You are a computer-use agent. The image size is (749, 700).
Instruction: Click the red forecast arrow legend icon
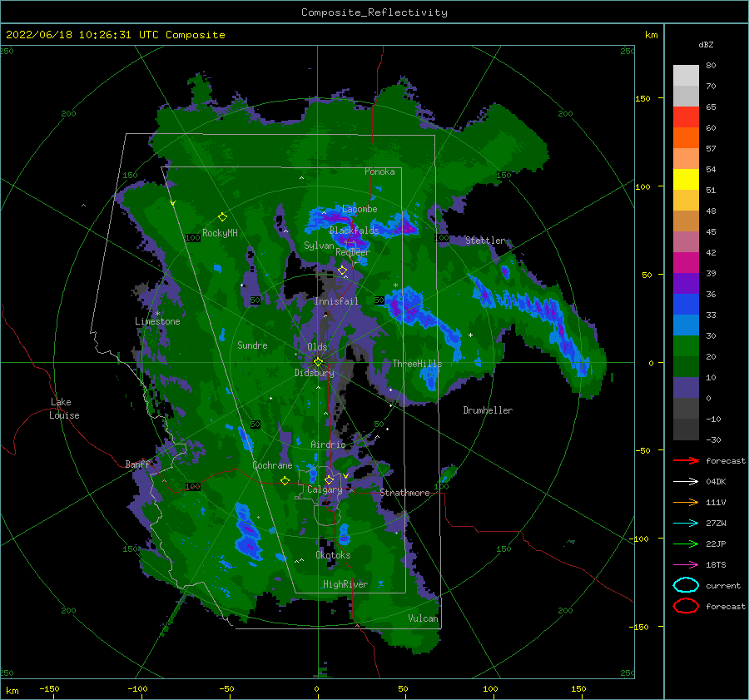click(686, 460)
